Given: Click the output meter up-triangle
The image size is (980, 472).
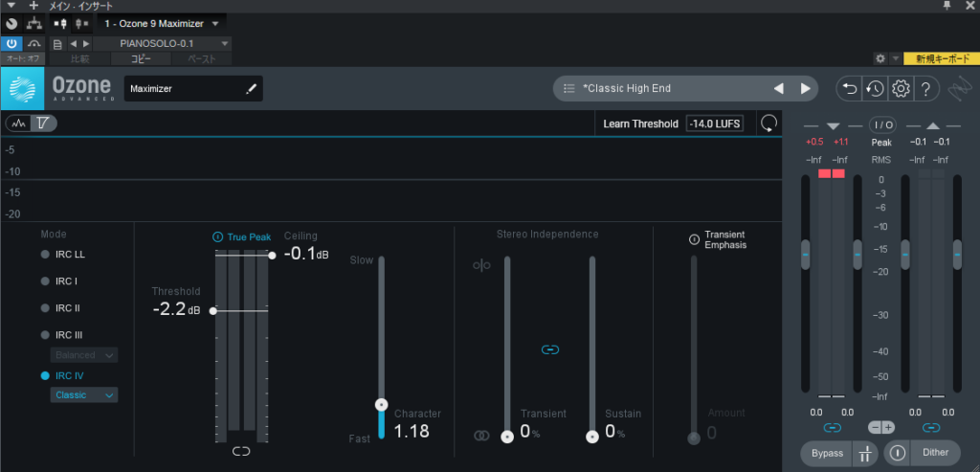Looking at the screenshot, I should tap(932, 125).
